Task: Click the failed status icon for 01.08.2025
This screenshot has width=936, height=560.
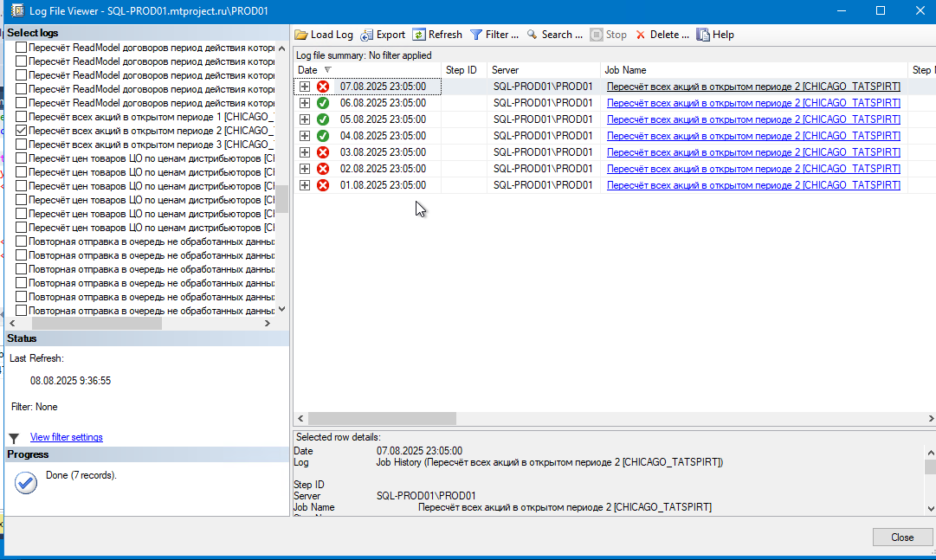Action: coord(323,185)
